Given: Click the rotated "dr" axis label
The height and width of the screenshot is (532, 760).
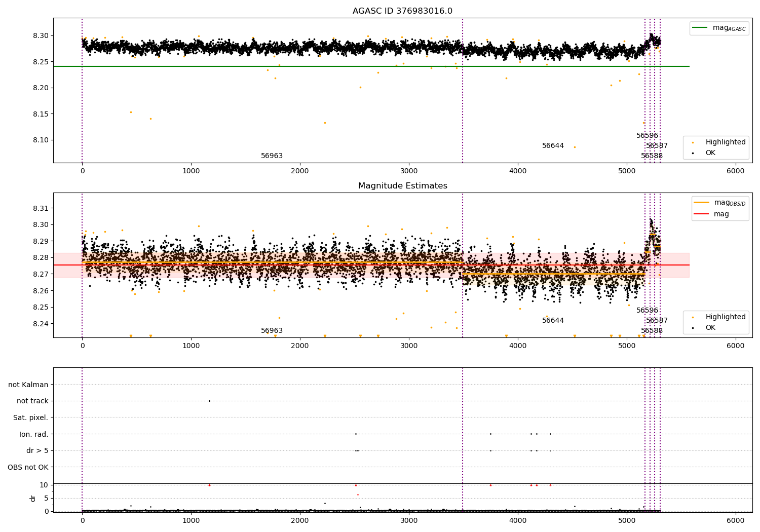Looking at the screenshot, I should 33,498.
